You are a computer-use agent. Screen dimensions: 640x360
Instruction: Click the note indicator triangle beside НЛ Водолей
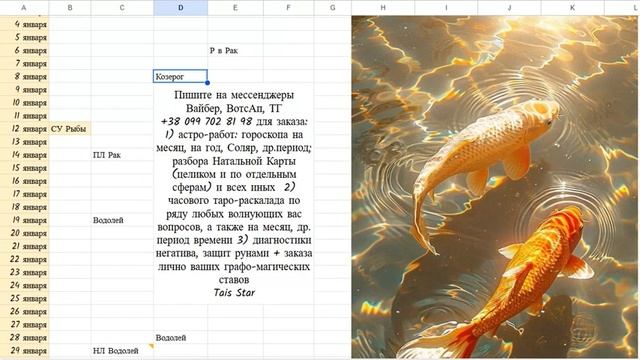pyautogui.click(x=151, y=346)
